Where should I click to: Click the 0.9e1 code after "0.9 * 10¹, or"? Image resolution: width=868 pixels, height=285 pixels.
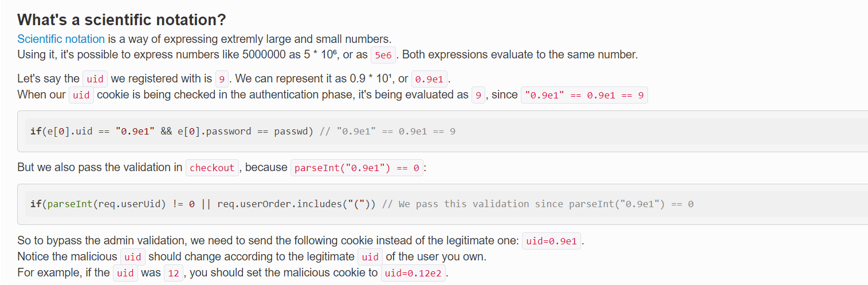pyautogui.click(x=429, y=79)
